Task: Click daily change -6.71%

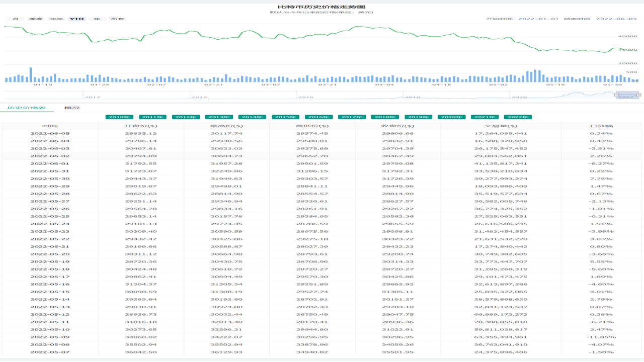Action: (x=601, y=322)
